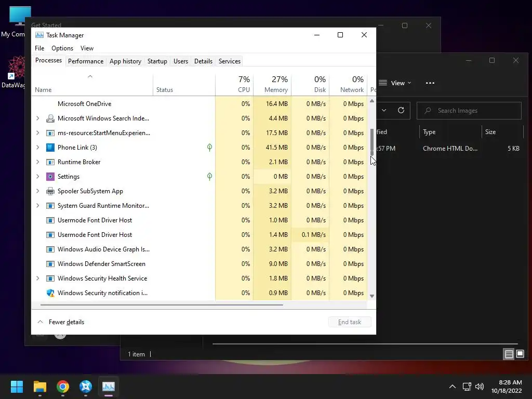Click the refresh icon in File Explorer

tap(401, 110)
